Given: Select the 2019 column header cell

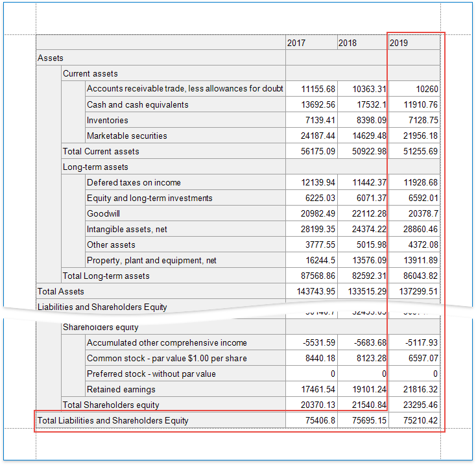Looking at the screenshot, I should pos(413,43).
